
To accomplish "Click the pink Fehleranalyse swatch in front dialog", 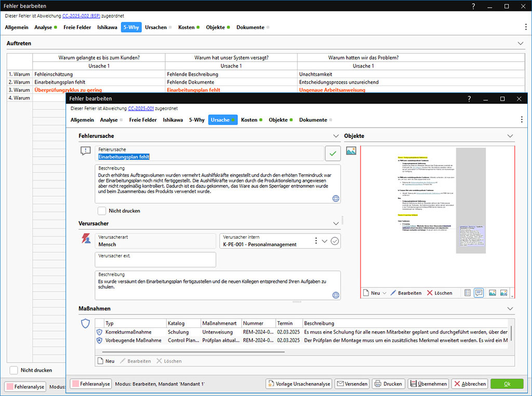I will coord(75,384).
